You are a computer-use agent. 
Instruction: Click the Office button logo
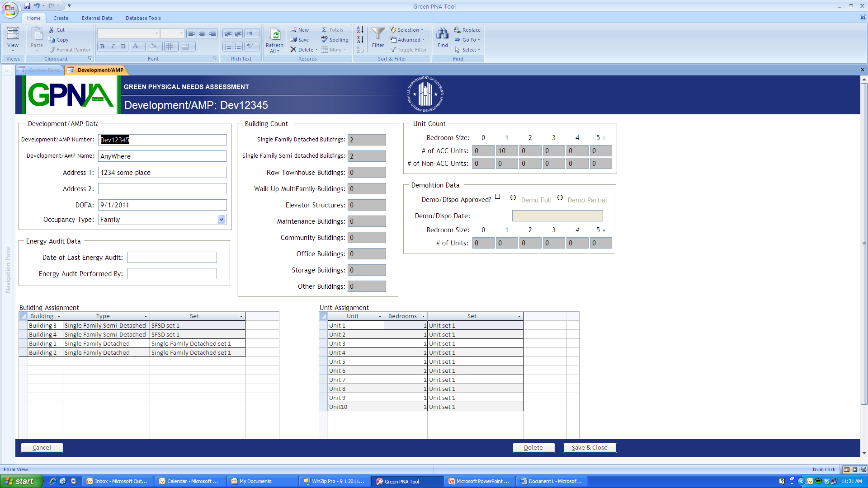tap(9, 9)
